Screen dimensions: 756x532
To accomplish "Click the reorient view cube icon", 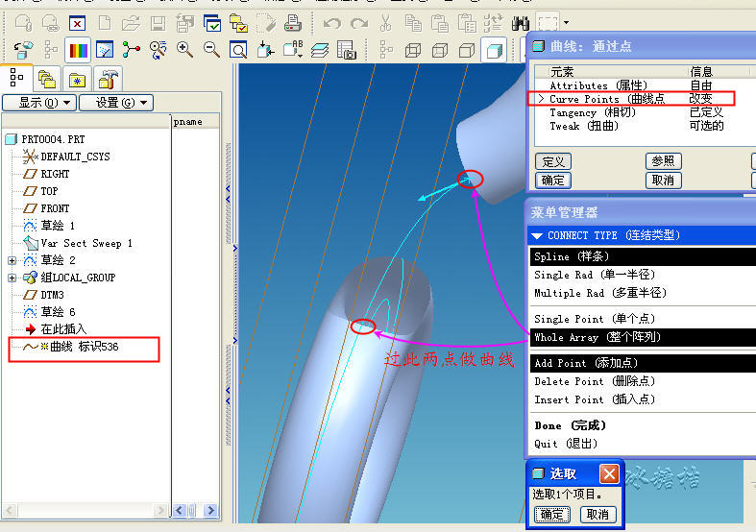I will point(265,50).
